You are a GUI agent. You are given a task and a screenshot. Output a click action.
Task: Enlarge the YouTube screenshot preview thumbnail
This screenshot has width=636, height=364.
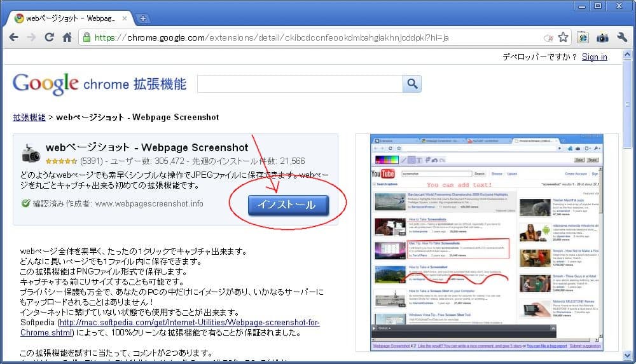click(487, 242)
